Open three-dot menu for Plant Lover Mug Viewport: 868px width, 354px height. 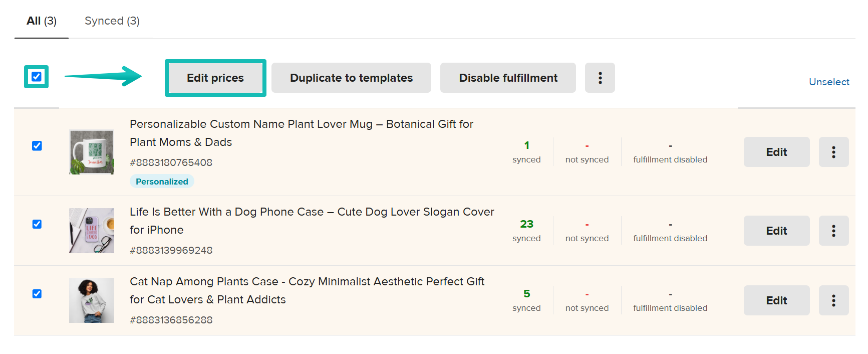point(833,152)
